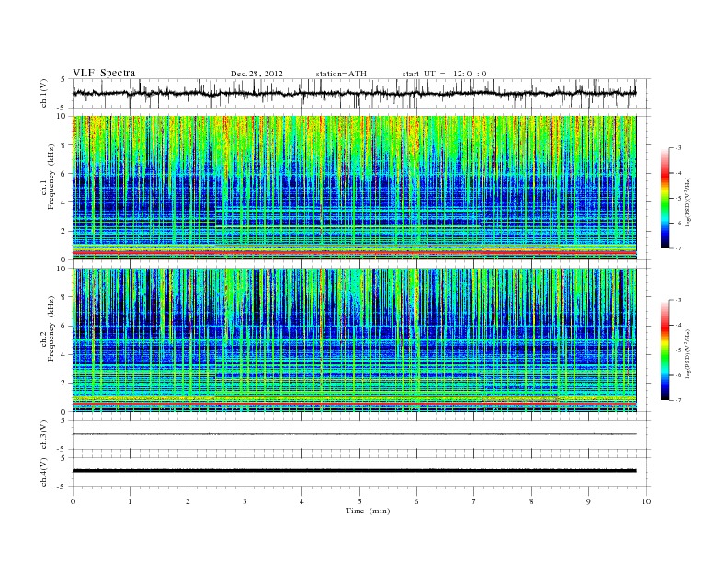Click the "-7" tick on lower colorbar
The image size is (728, 563).
click(x=678, y=400)
